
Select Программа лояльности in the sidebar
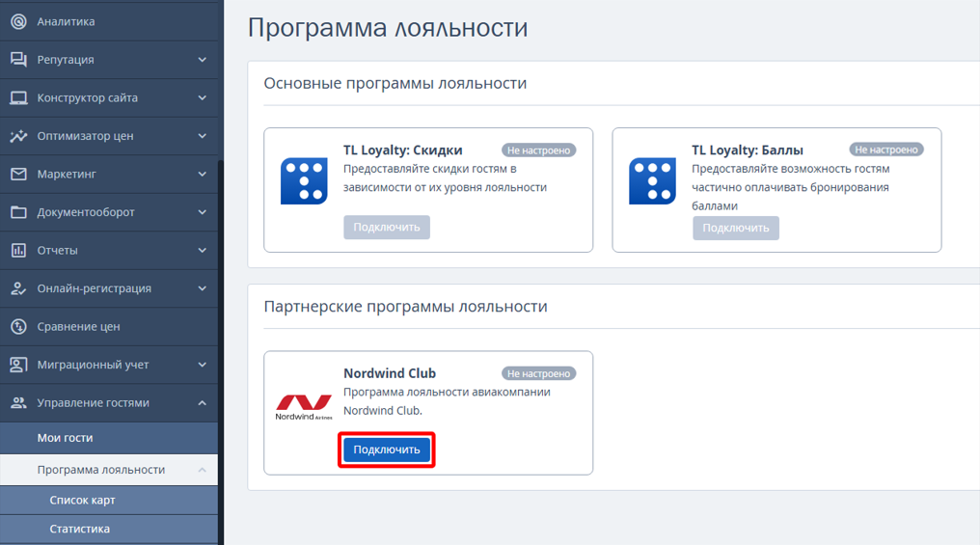coord(109,470)
